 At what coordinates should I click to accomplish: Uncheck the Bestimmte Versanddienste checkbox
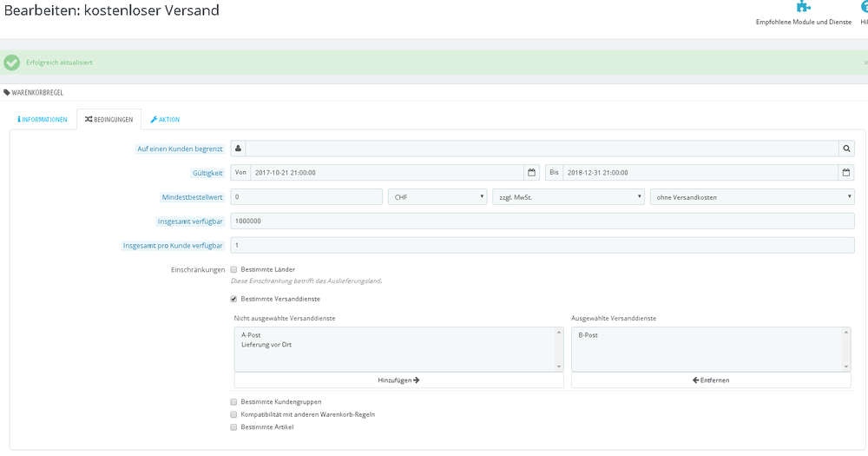pos(233,299)
